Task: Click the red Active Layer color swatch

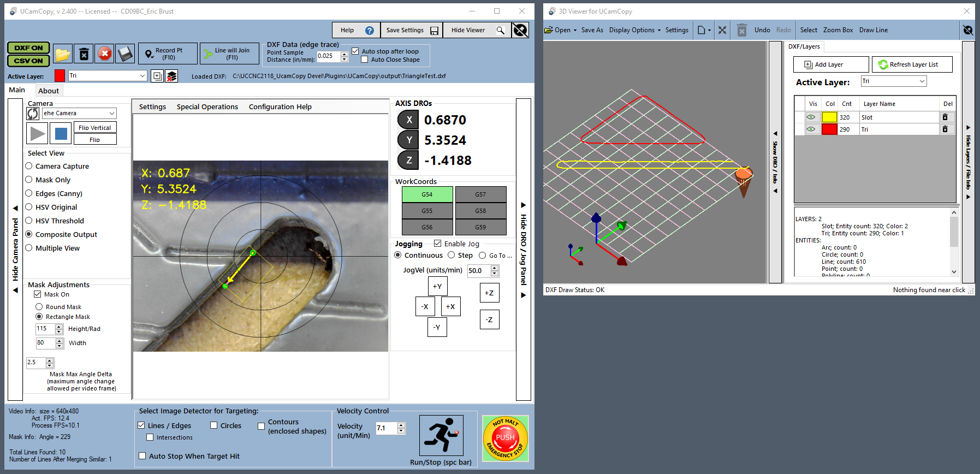Action: tap(60, 76)
